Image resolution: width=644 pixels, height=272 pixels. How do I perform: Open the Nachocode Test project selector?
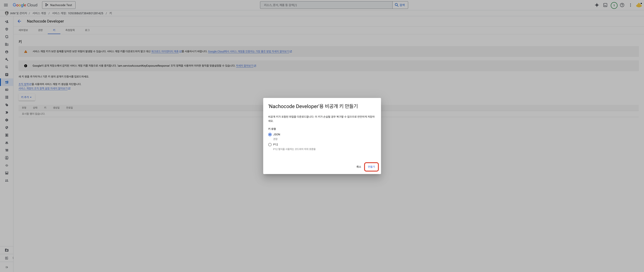pyautogui.click(x=59, y=5)
